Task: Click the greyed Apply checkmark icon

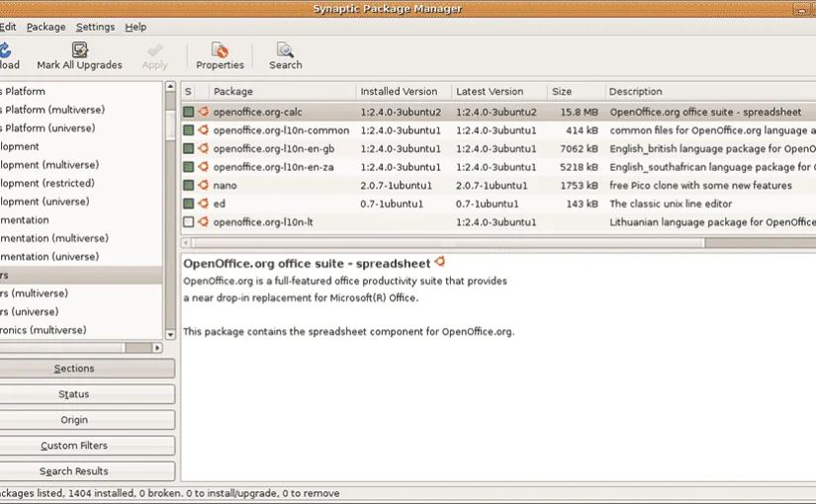Action: coord(155,50)
